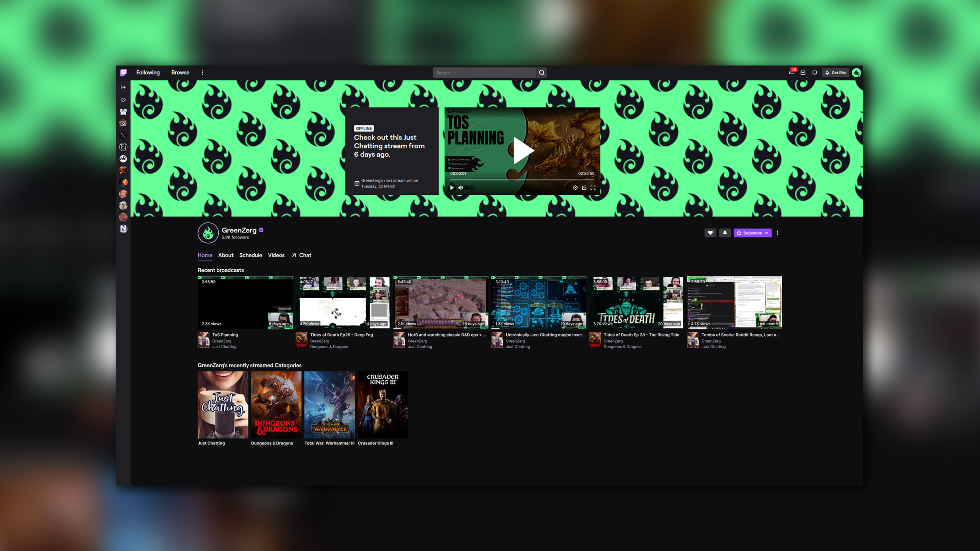Screen dimensions: 980x551
Task: Open Prime loot tray with 45 badge
Action: [791, 72]
